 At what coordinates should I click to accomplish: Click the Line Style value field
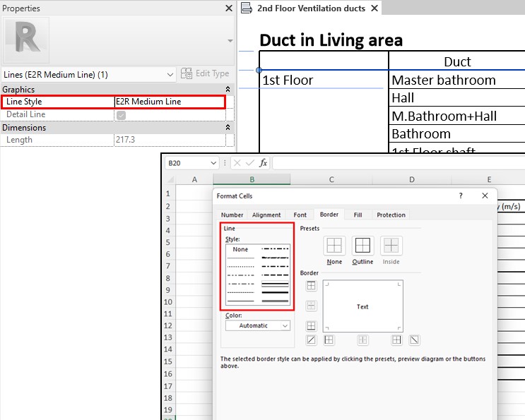(168, 102)
